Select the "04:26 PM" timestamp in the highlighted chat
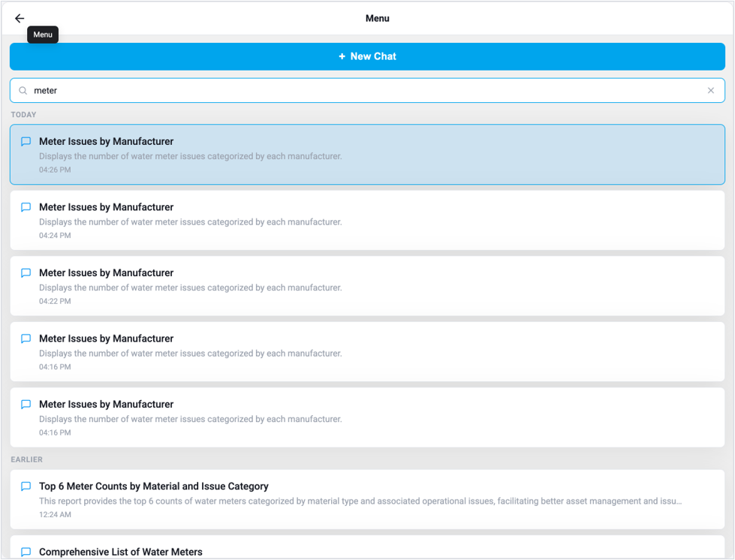735x560 pixels. 55,170
